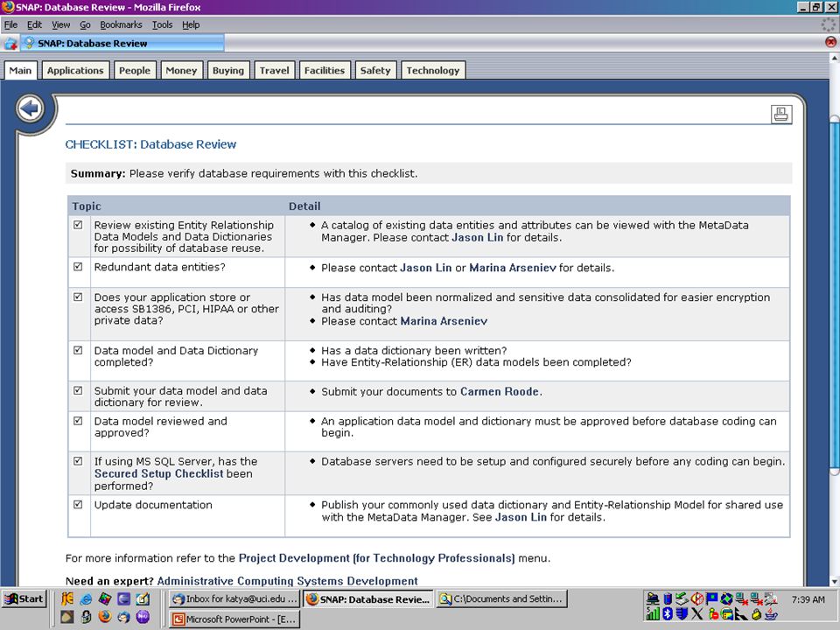Open Internet Explorer from the quick launch
The image size is (840, 630).
(86, 598)
